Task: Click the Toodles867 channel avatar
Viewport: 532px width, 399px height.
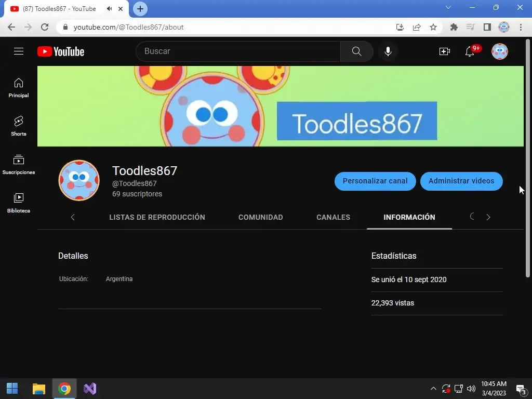Action: 79,180
